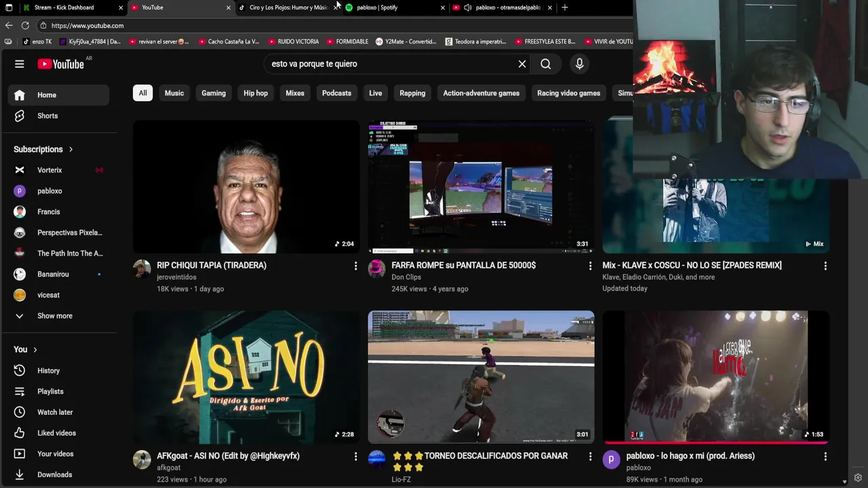The width and height of the screenshot is (868, 488).
Task: Open Y2Mate bookmark
Action: click(x=406, y=41)
